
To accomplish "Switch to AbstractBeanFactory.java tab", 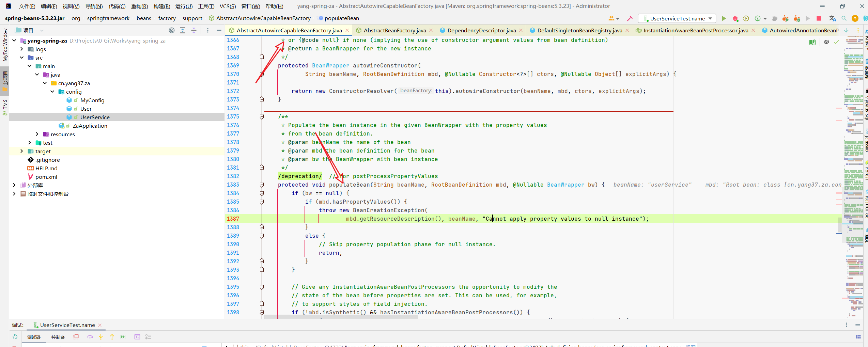I will pyautogui.click(x=394, y=30).
